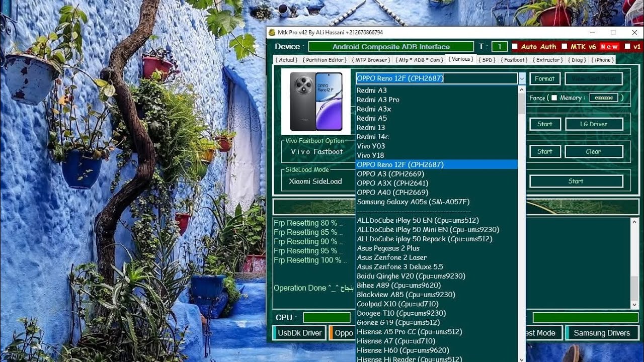This screenshot has width=644, height=362.
Task: Click the emmc memory field
Action: click(604, 98)
